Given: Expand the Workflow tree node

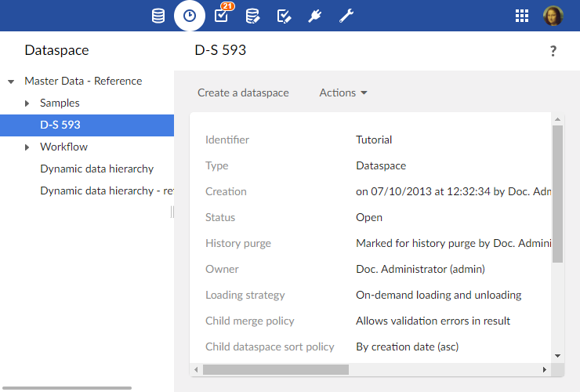Looking at the screenshot, I should pyautogui.click(x=27, y=147).
